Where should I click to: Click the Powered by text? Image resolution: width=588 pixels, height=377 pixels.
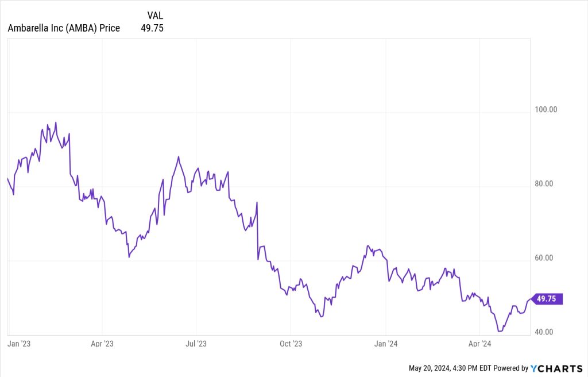coord(510,368)
